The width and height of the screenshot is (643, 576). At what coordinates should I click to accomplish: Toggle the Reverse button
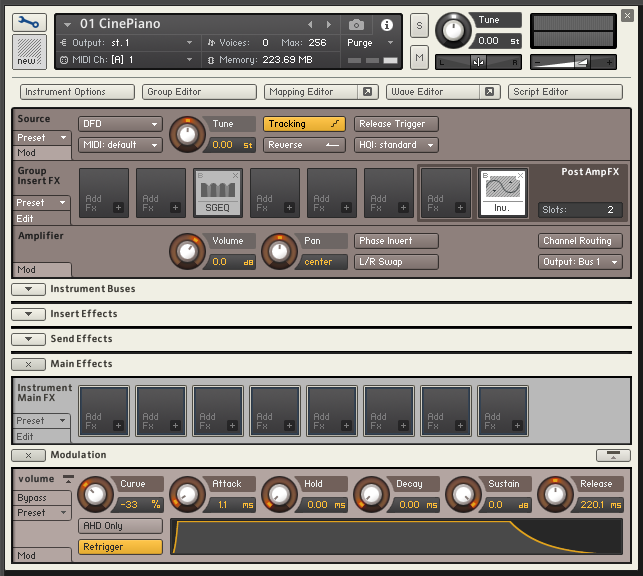[304, 145]
